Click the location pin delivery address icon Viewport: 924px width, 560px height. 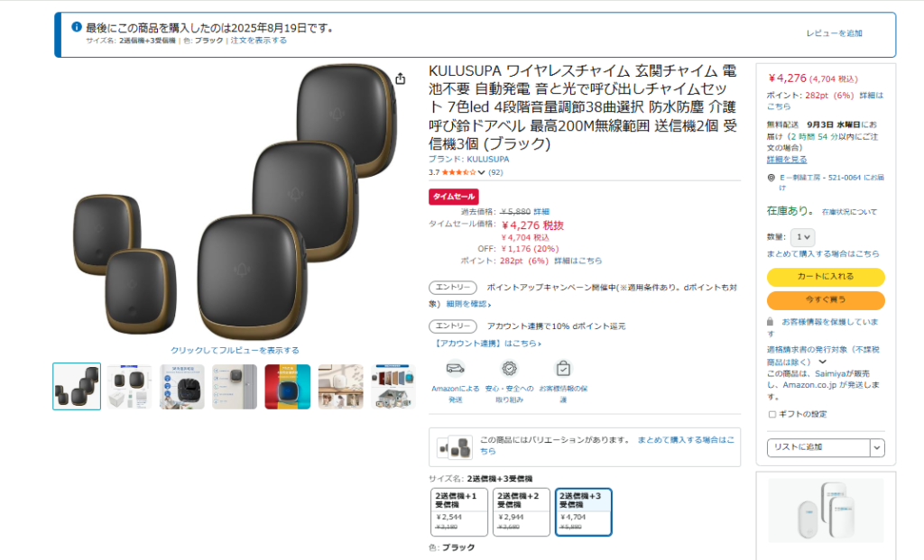click(x=771, y=178)
